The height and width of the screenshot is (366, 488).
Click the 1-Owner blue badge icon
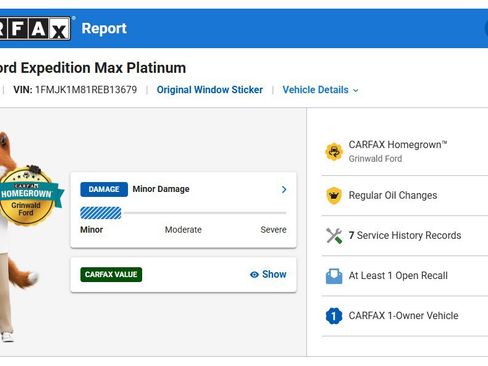pos(334,316)
